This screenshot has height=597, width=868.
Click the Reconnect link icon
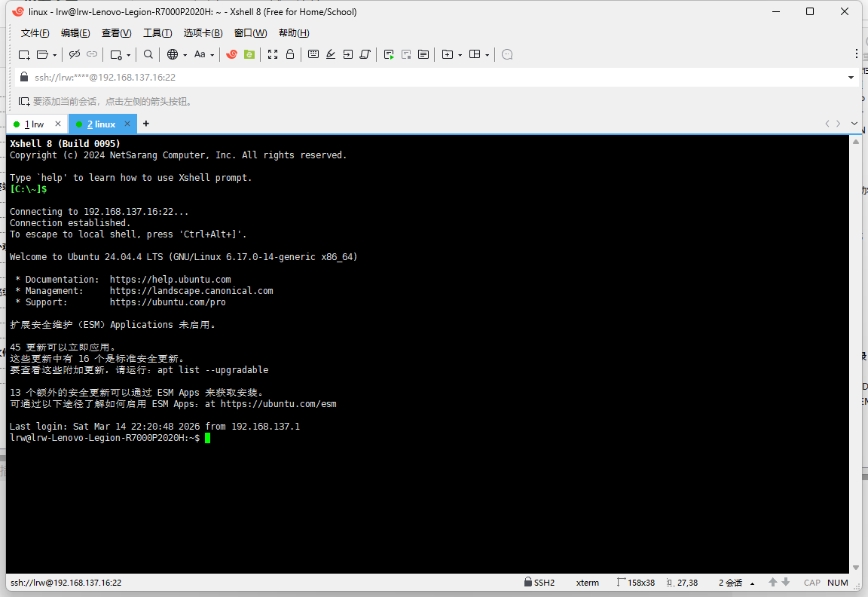(92, 54)
